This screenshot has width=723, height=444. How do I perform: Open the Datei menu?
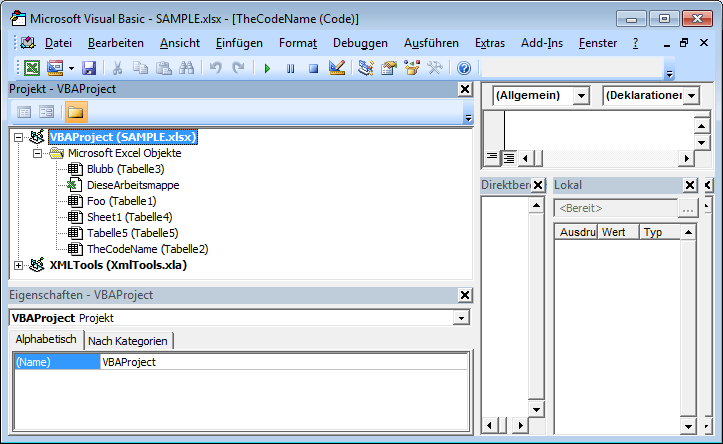coord(58,43)
